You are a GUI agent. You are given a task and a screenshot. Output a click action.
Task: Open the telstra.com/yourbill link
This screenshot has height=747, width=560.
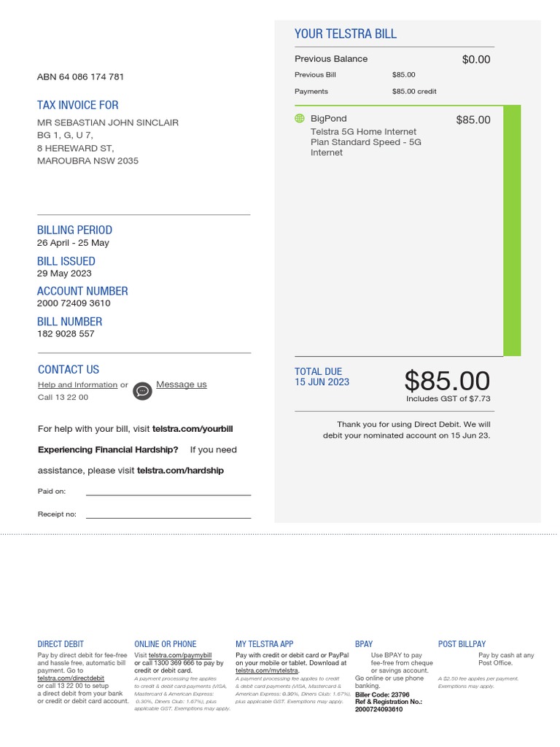192,429
